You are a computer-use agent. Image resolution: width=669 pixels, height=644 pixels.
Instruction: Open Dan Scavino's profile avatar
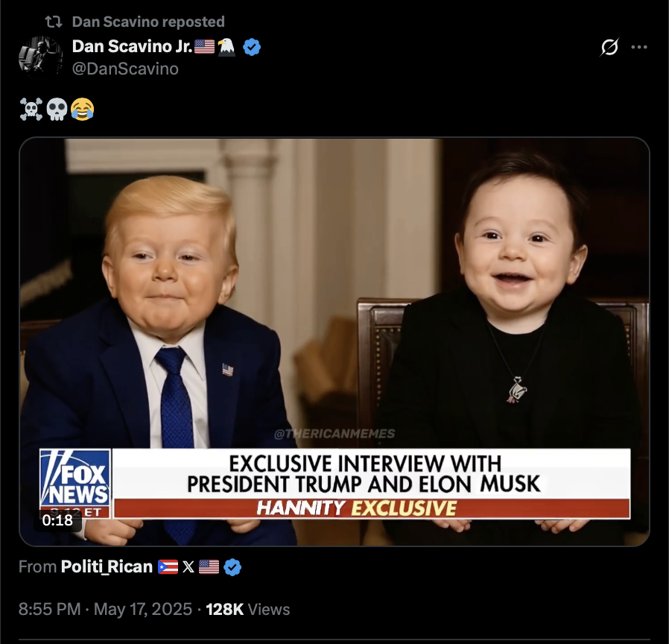[x=41, y=57]
